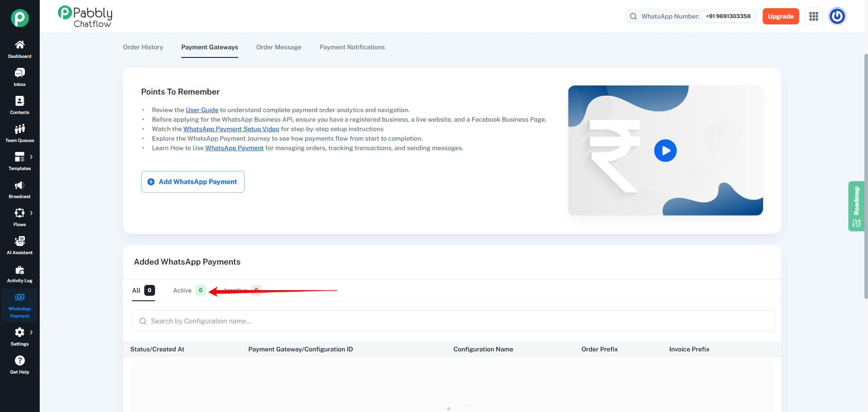Screen dimensions: 868x412
Task: Open the Inbox chat icon
Action: point(20,73)
